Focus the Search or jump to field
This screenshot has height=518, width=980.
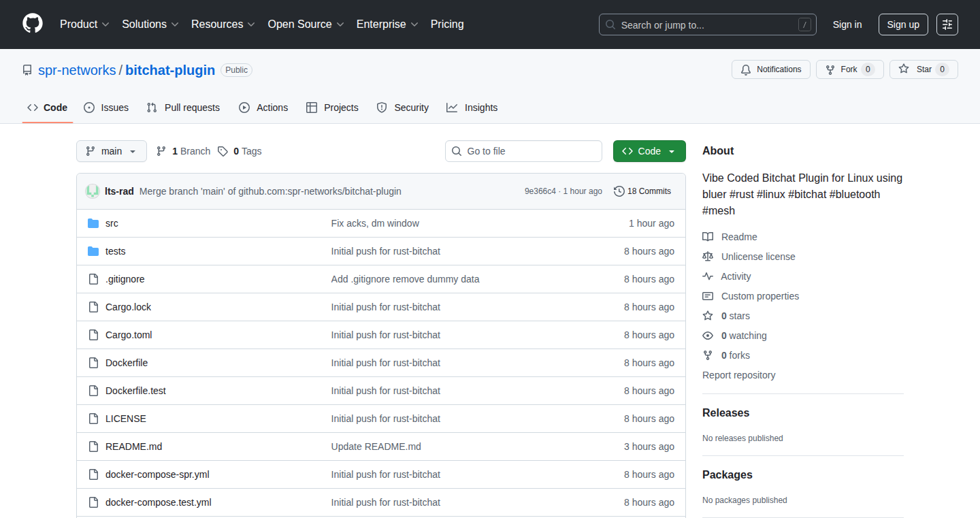coord(708,25)
